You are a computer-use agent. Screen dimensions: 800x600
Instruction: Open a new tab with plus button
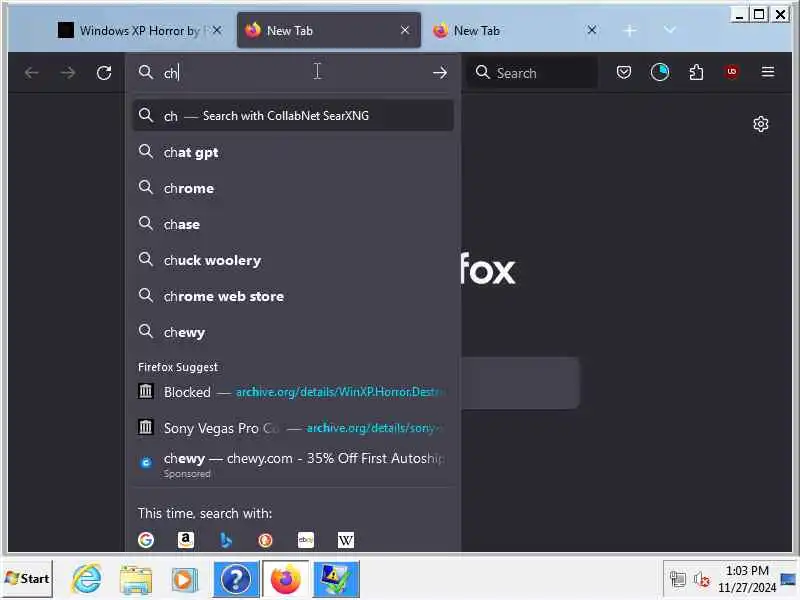630,31
